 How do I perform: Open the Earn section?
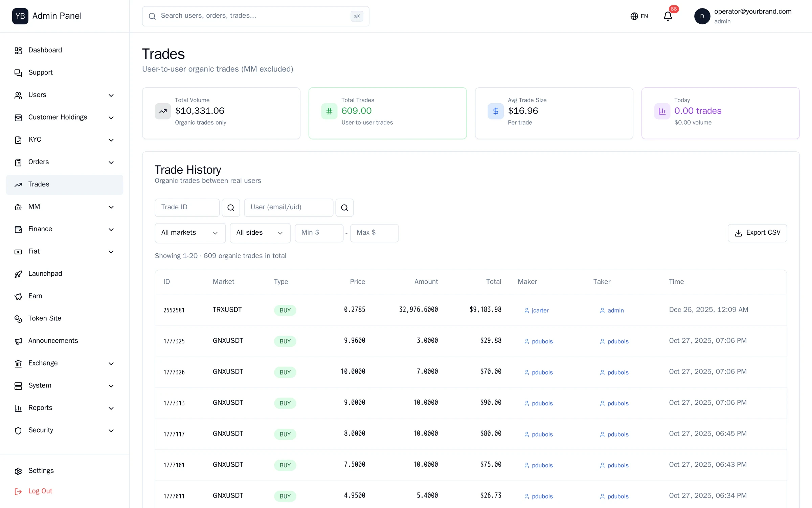[65, 296]
